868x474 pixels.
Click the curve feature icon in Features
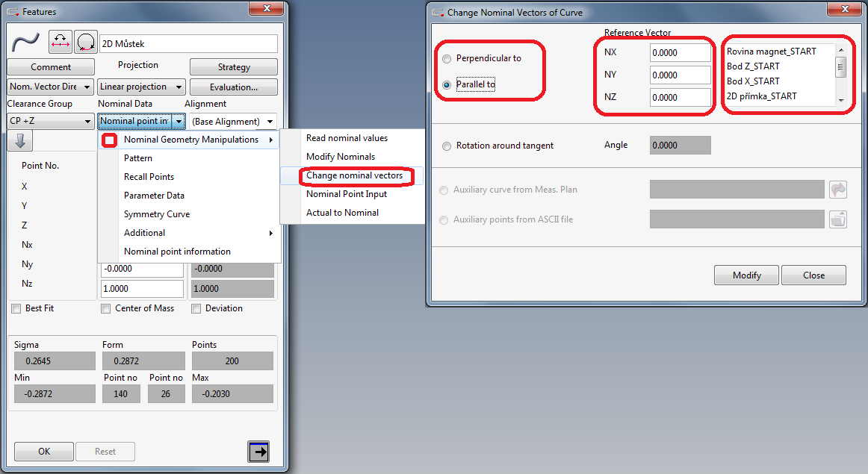click(x=25, y=42)
